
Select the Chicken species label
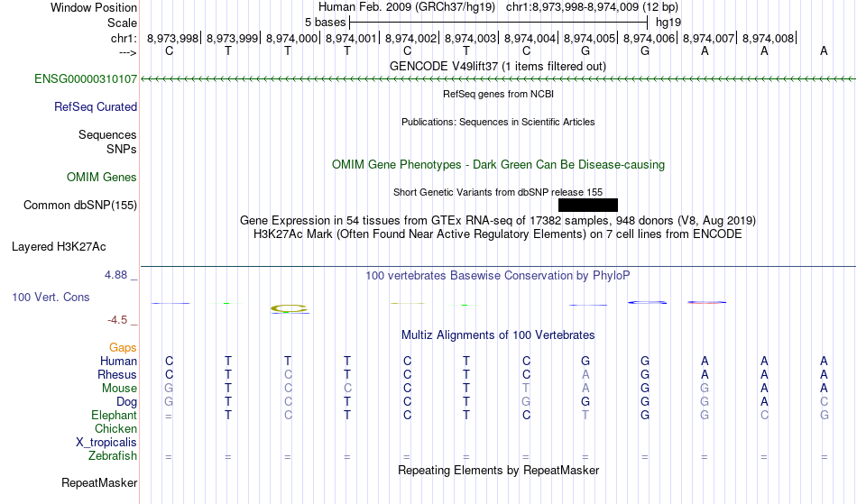pos(115,428)
